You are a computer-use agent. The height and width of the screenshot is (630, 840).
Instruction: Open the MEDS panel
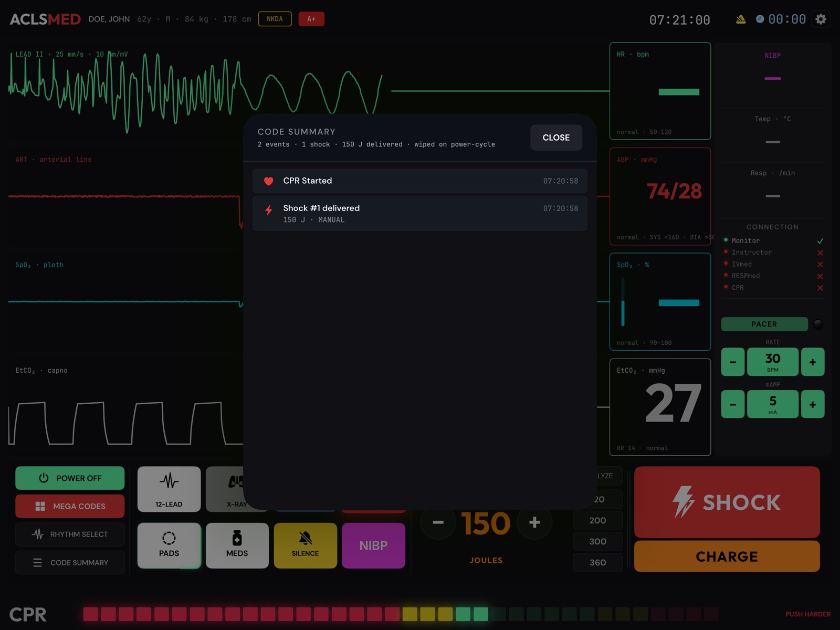(237, 545)
